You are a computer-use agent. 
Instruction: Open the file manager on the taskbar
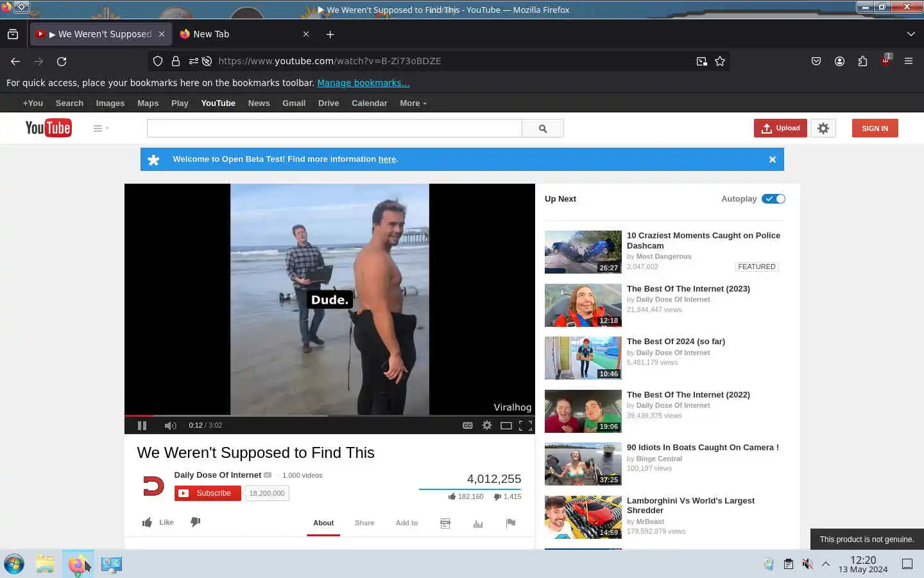click(45, 564)
